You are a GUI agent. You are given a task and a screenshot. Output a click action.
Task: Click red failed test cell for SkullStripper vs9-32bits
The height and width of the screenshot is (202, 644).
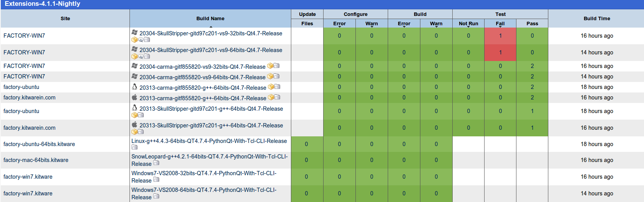(500, 36)
